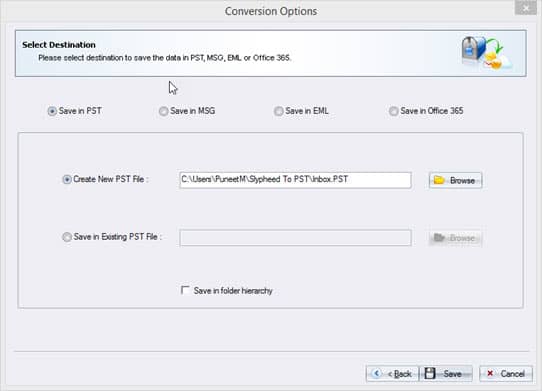This screenshot has width=542, height=391.
Task: Click the Save button label
Action: [452, 374]
